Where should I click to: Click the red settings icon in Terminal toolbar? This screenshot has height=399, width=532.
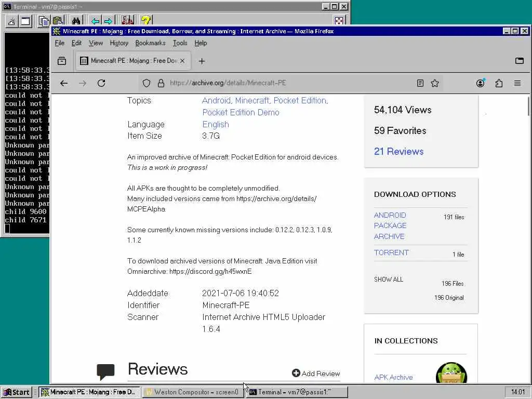pos(128,21)
